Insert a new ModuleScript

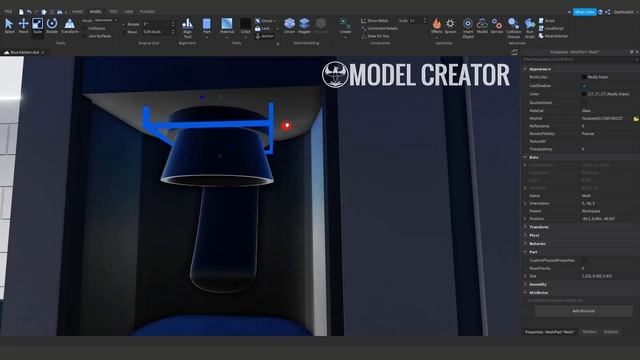tap(553, 36)
